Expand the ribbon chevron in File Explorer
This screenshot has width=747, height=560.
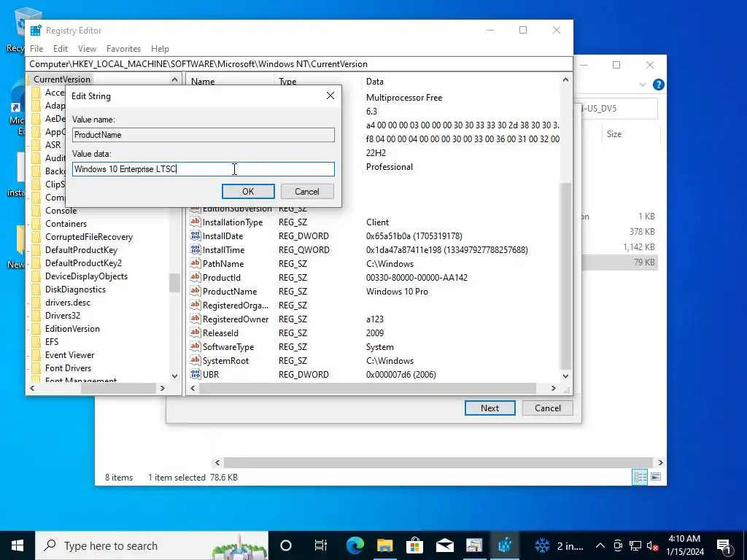click(642, 85)
